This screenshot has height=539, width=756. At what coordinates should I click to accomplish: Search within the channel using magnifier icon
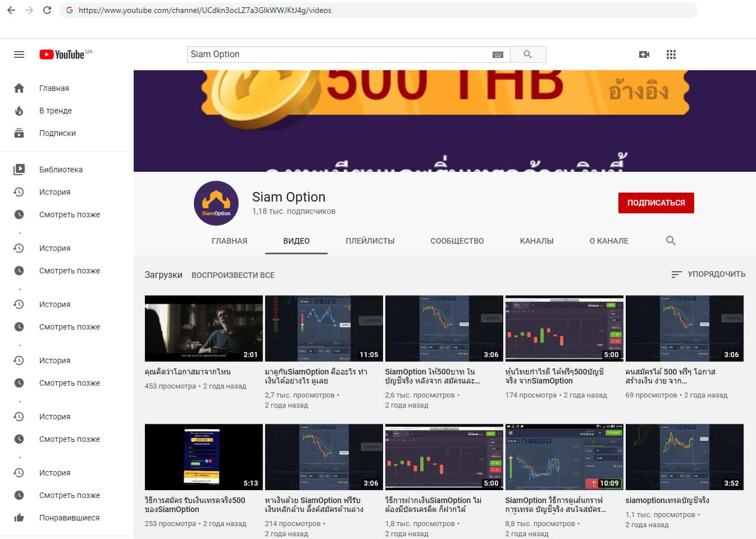coord(671,241)
